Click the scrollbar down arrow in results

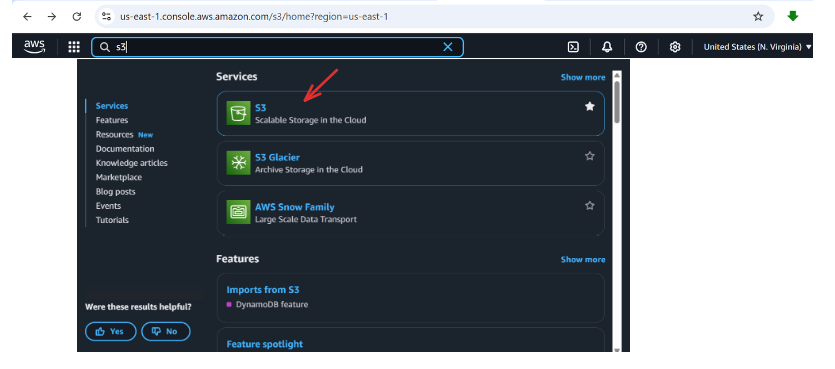[x=617, y=349]
